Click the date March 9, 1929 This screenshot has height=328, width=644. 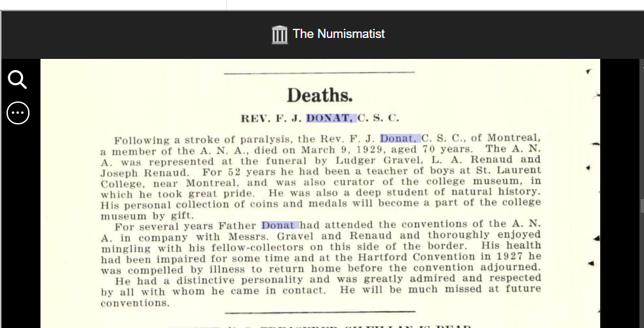pos(344,149)
